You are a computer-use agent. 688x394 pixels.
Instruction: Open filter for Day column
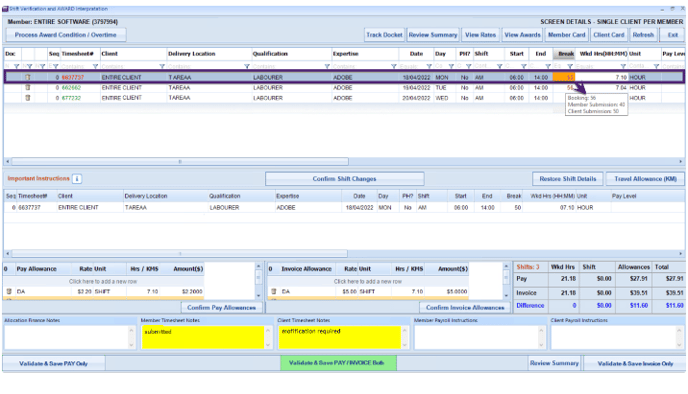coord(451,66)
